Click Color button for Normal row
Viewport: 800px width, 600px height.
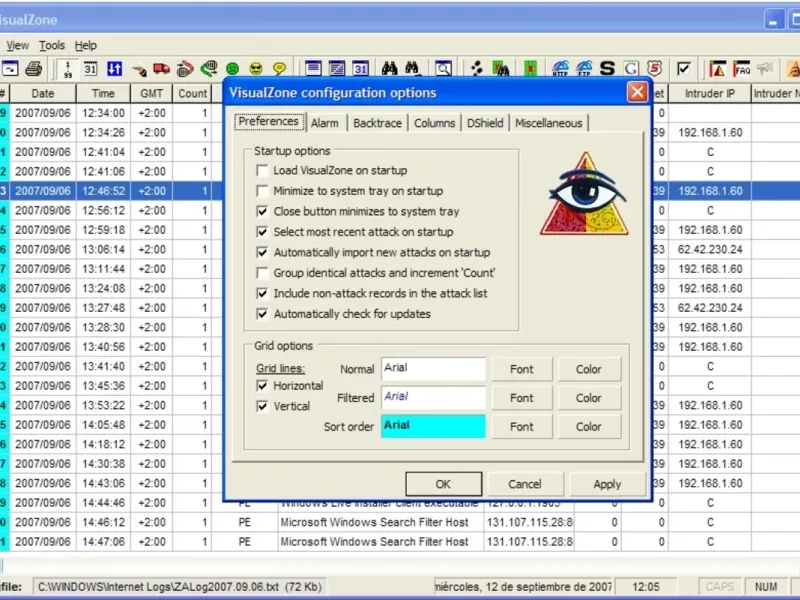[x=589, y=369]
